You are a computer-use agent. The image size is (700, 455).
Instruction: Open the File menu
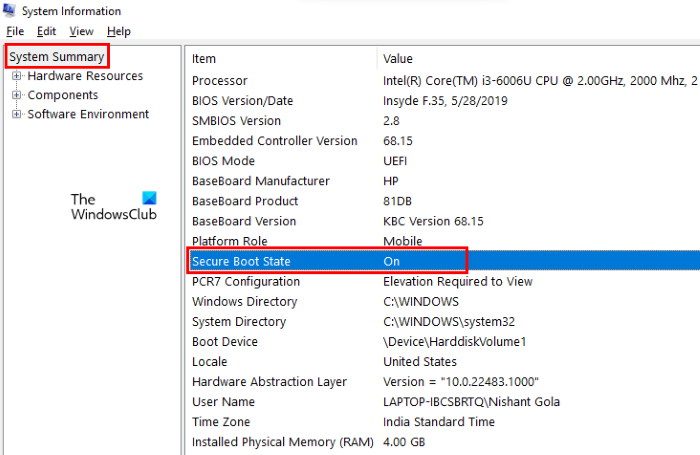[15, 31]
